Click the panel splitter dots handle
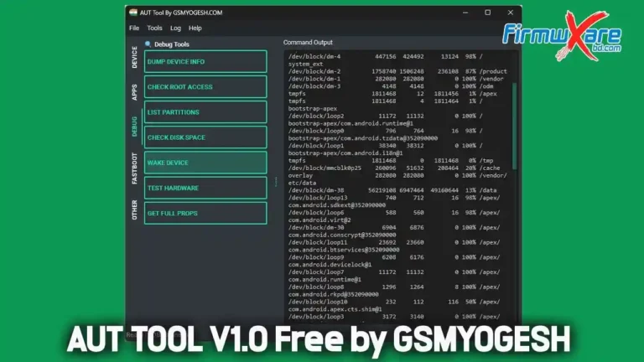This screenshot has height=362, width=644. [276, 181]
